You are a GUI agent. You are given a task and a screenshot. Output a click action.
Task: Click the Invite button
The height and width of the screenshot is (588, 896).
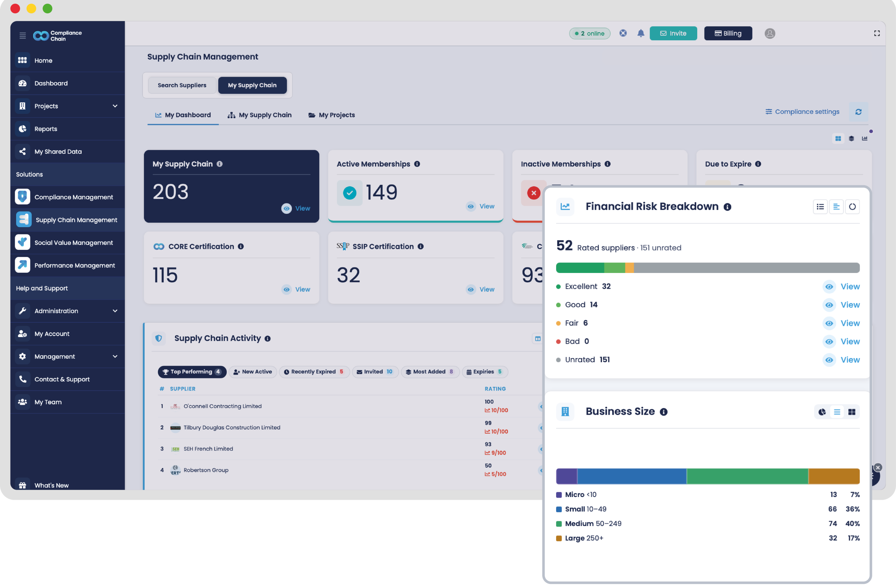[673, 34]
